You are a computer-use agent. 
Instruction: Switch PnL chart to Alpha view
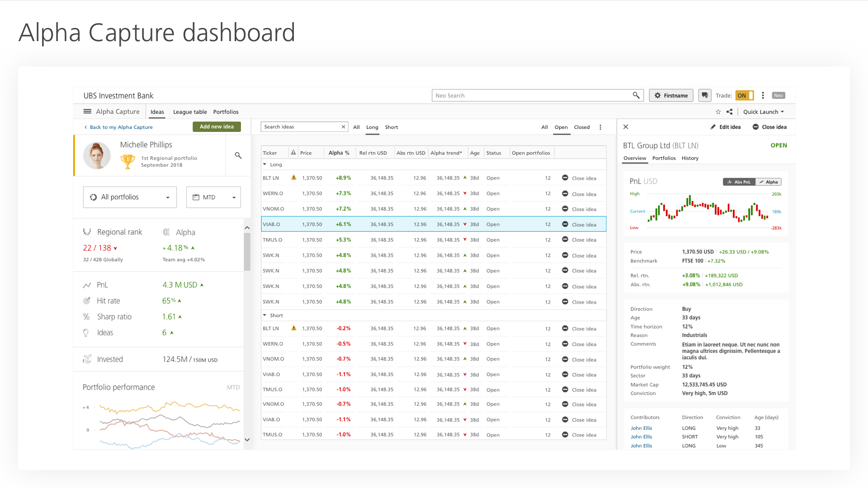click(769, 182)
